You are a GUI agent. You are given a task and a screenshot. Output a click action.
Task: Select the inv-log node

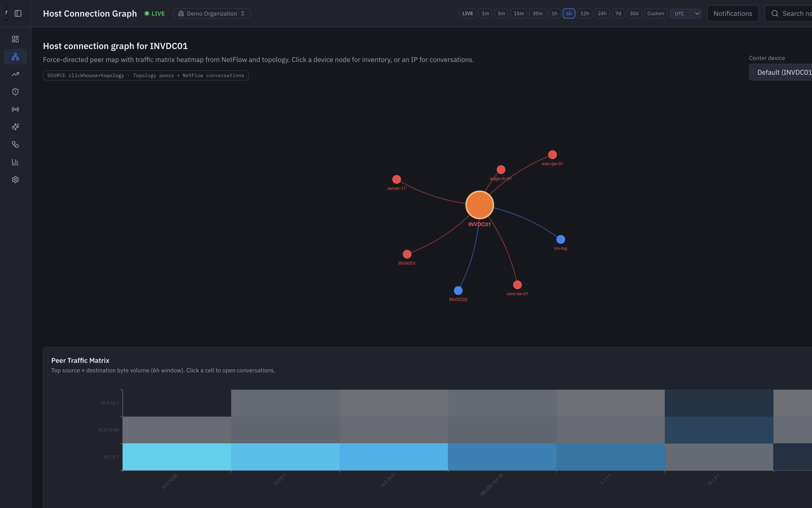(561, 240)
